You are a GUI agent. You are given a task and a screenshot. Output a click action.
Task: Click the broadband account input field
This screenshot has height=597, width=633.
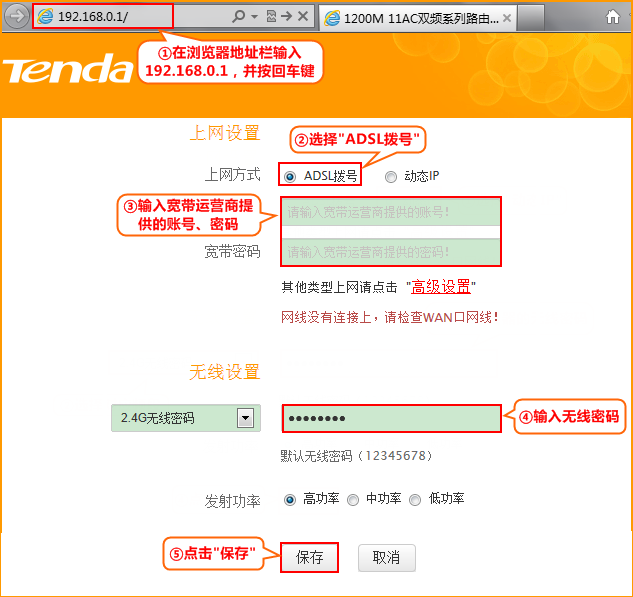391,212
